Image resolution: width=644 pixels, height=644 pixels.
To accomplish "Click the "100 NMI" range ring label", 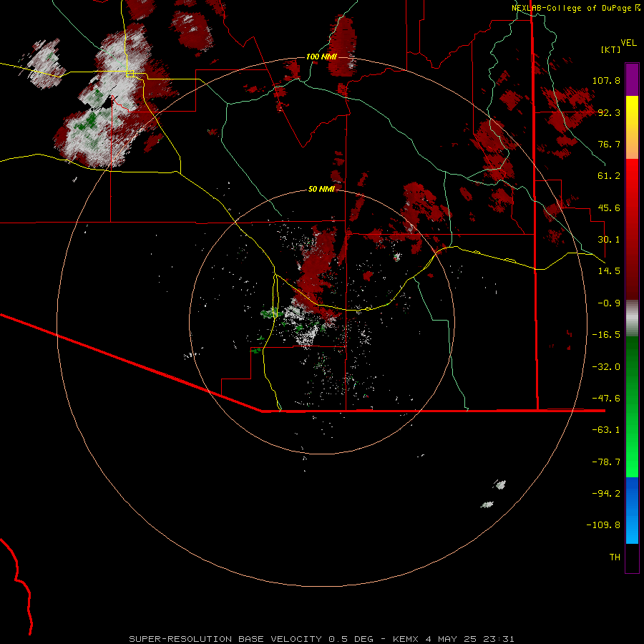I will pos(321,57).
